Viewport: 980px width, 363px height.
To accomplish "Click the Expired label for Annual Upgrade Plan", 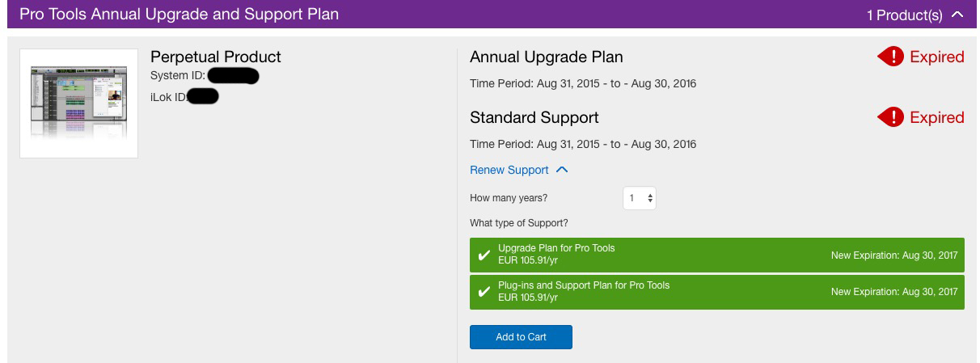I will (x=936, y=57).
